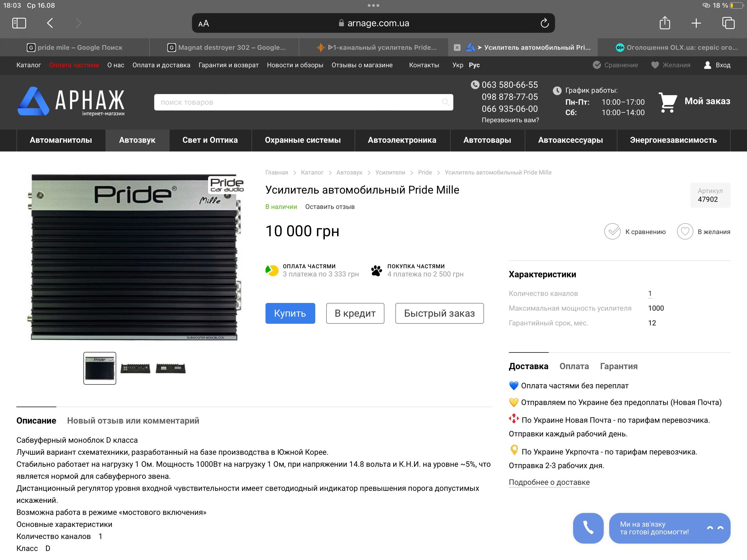This screenshot has height=560, width=747.
Task: Go back with Safari back arrow
Action: (x=50, y=23)
